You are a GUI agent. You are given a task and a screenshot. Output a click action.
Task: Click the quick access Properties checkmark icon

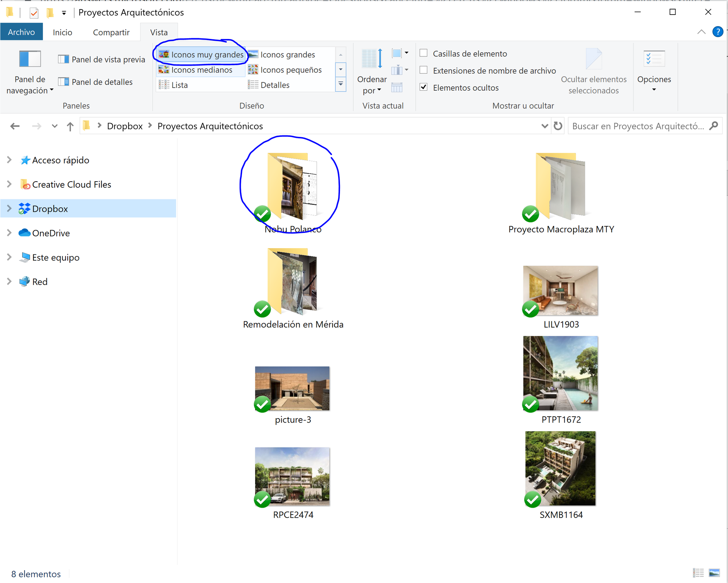pos(34,13)
